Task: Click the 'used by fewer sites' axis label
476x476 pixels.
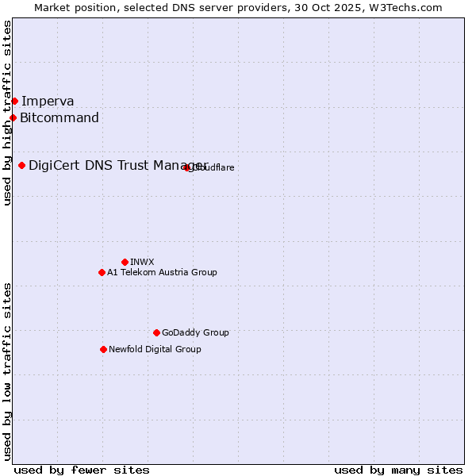Action: [x=82, y=470]
